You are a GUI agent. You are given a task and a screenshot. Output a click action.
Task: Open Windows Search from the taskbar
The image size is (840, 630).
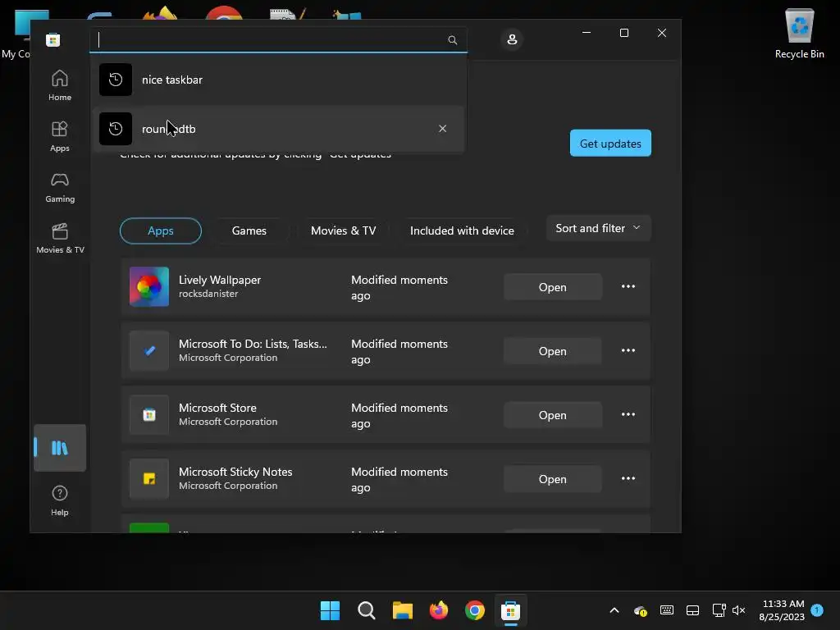(x=367, y=610)
